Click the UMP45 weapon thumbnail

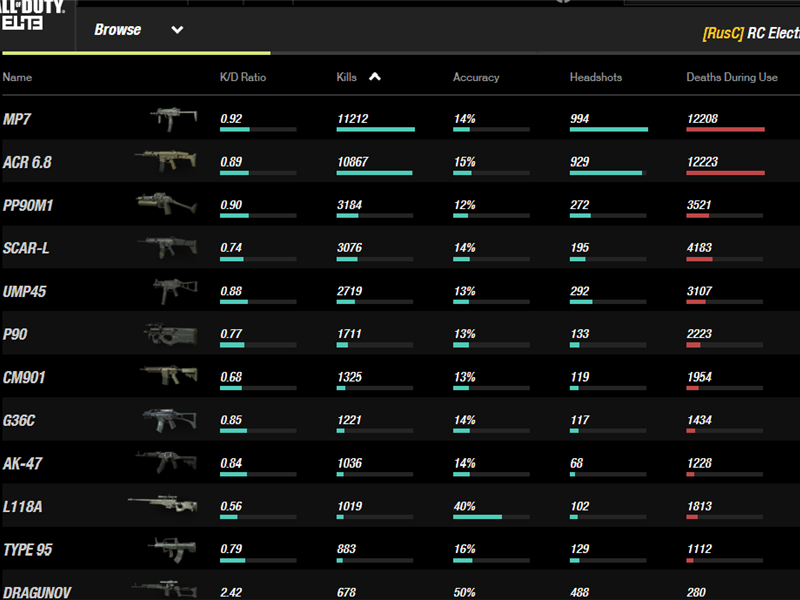pyautogui.click(x=176, y=291)
